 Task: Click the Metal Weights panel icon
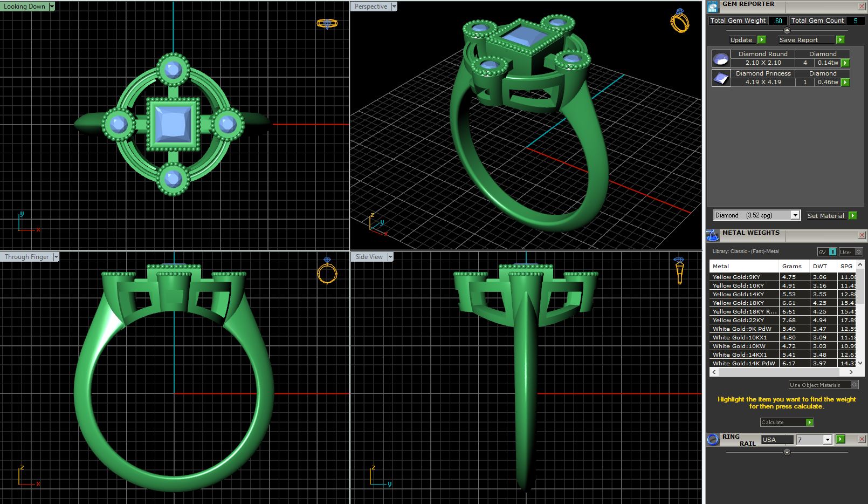712,235
